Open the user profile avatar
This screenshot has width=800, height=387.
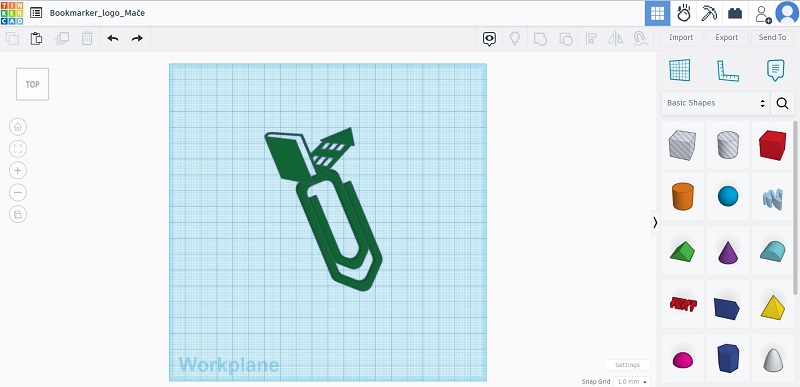(787, 13)
